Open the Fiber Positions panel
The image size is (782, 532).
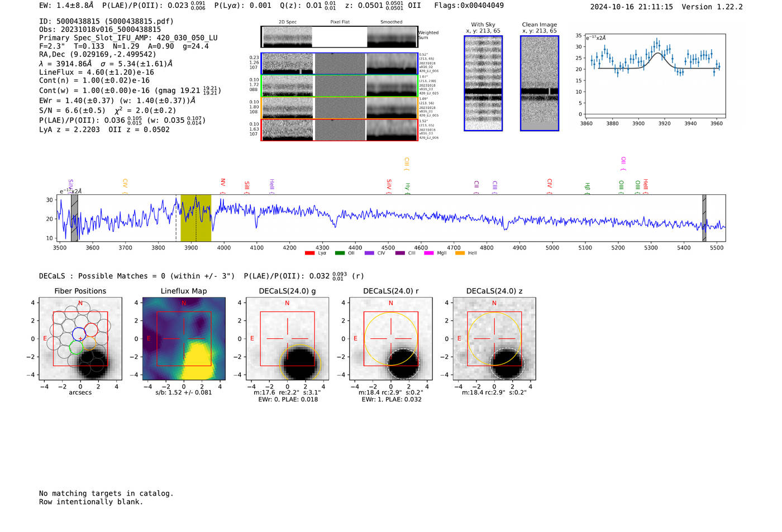tap(80, 339)
